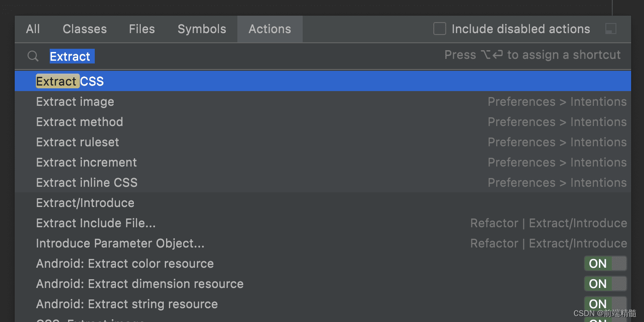
Task: Switch to the Classes tab
Action: (84, 29)
